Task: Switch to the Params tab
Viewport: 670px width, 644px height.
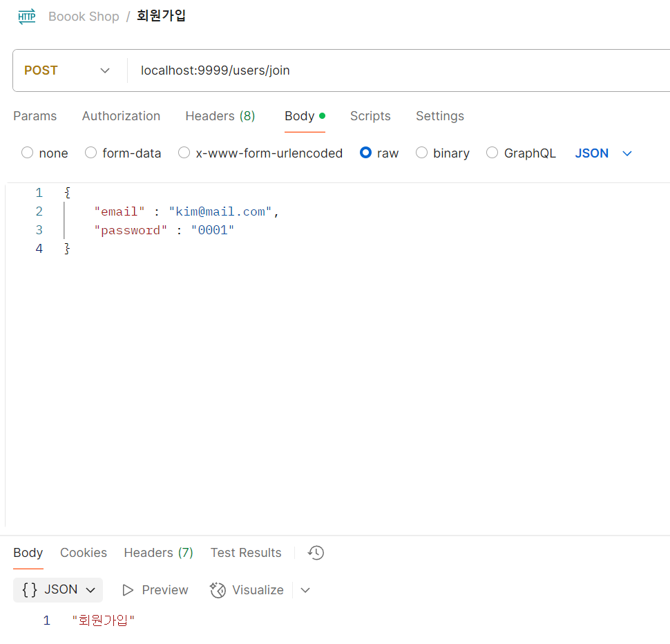Action: coord(35,116)
